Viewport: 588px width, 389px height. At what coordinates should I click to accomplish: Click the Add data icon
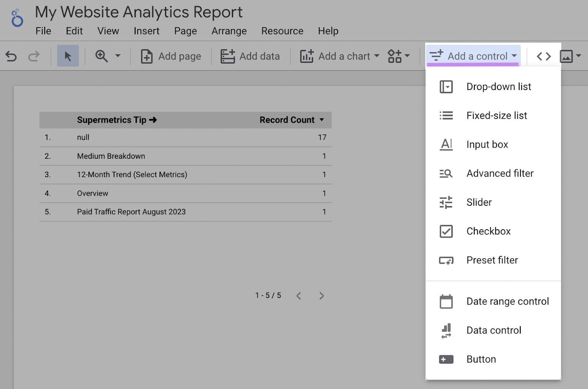pos(228,56)
